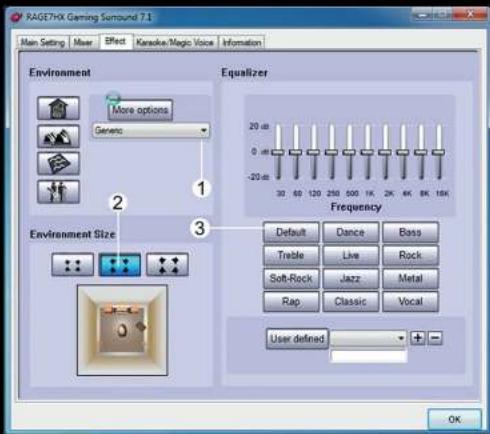The height and width of the screenshot is (434, 490).
Task: Select the house environment preset icon
Action: point(58,108)
